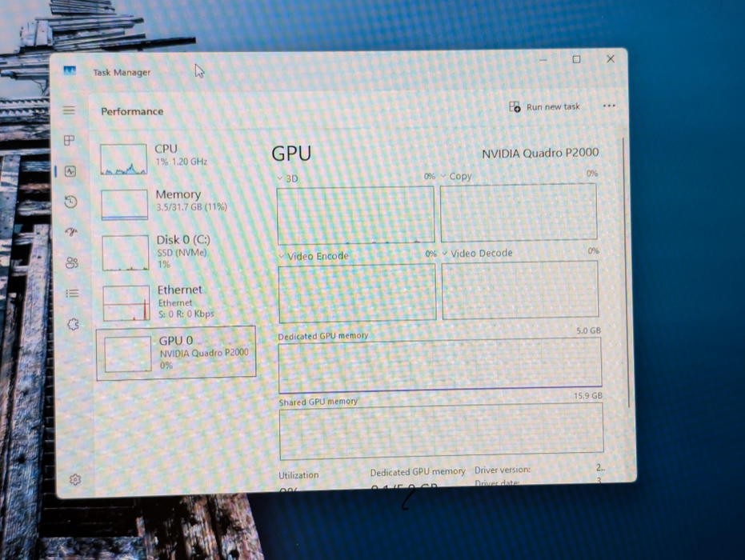
Task: Click the Task Manager app icon
Action: point(70,70)
